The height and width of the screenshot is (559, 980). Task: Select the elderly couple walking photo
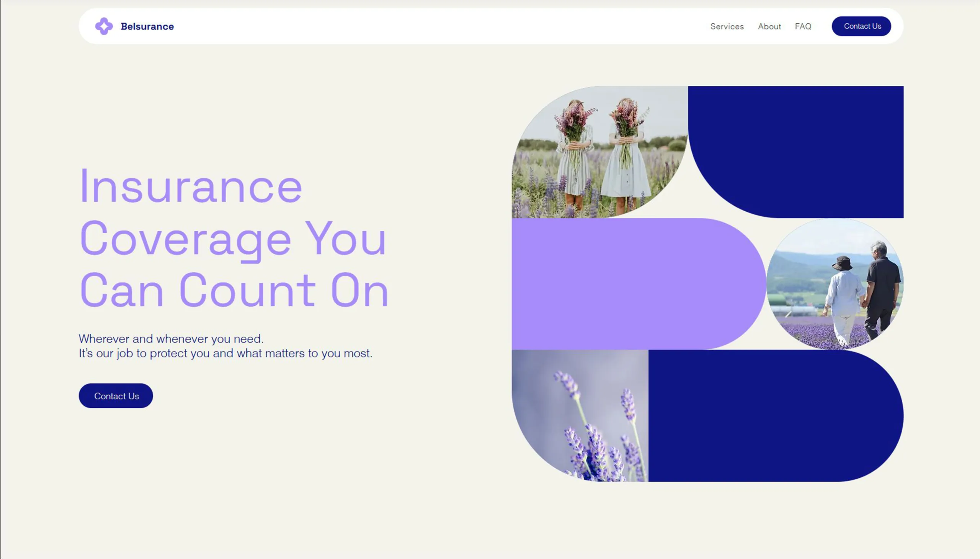pyautogui.click(x=835, y=284)
